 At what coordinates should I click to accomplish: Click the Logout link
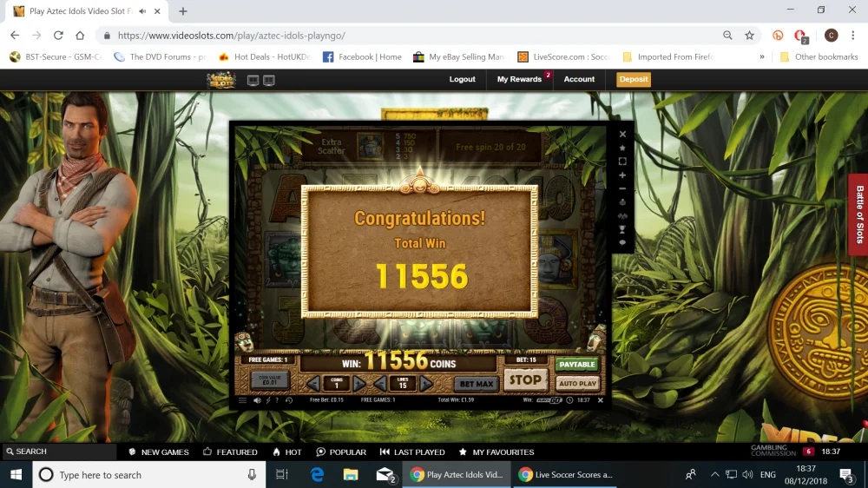pos(463,79)
